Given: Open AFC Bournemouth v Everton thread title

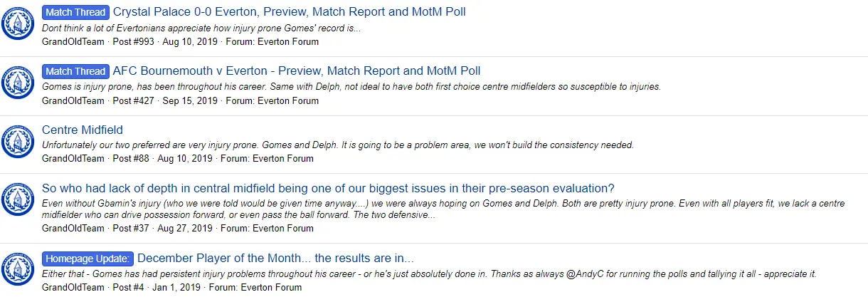Looking at the screenshot, I should [x=296, y=71].
